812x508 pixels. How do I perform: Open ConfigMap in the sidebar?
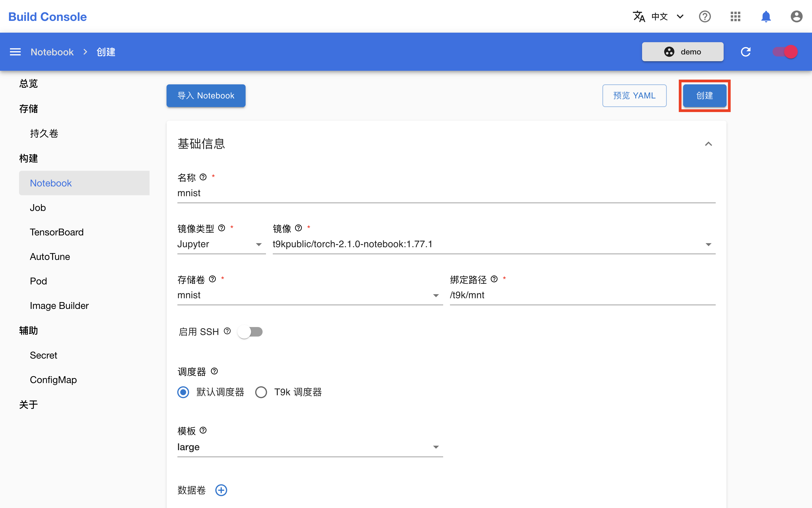(53, 380)
